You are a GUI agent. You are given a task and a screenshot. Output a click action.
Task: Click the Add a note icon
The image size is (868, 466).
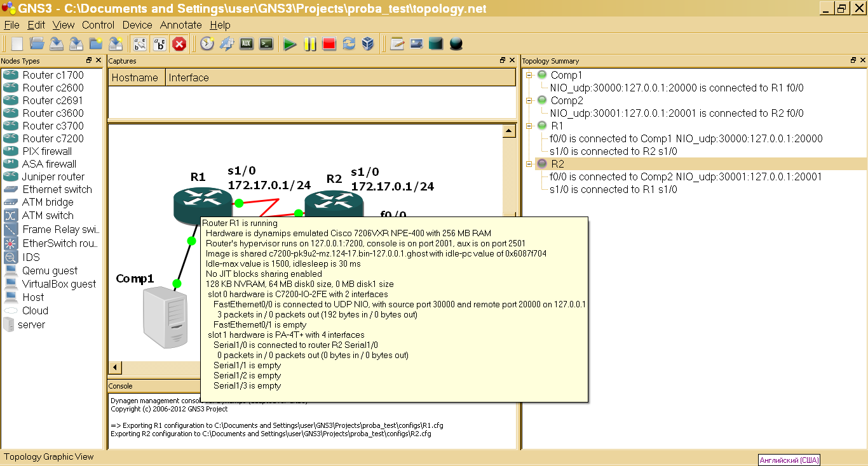[397, 44]
